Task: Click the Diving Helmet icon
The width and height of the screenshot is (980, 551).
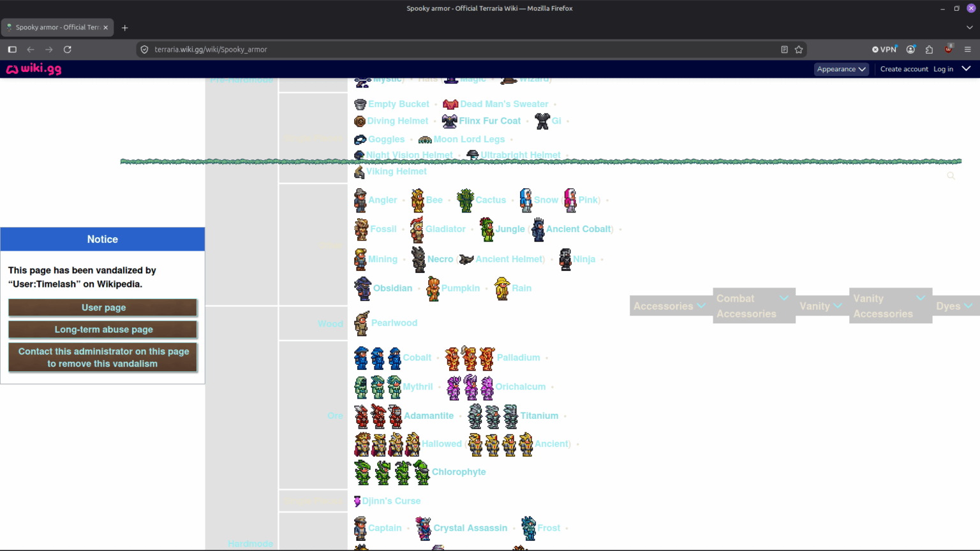Action: [360, 121]
